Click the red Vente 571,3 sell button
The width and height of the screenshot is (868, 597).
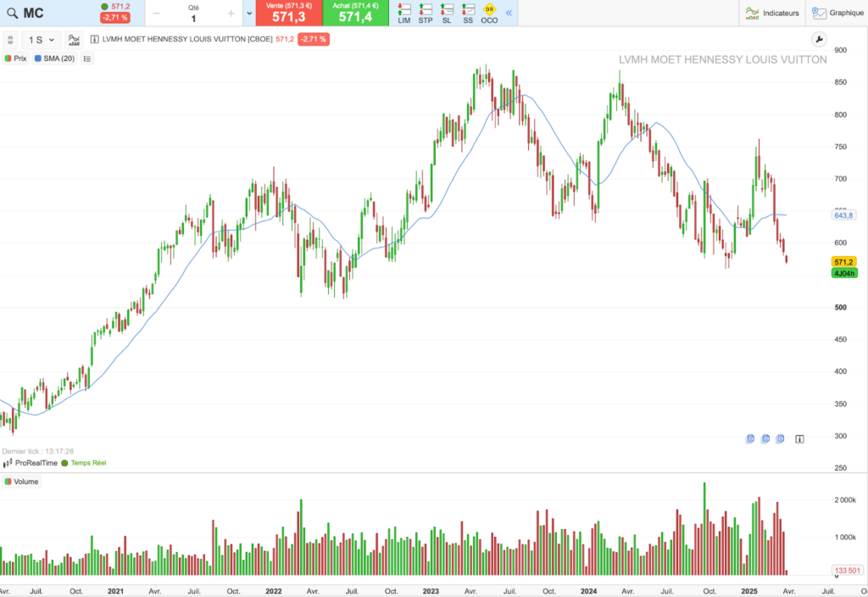(x=289, y=13)
